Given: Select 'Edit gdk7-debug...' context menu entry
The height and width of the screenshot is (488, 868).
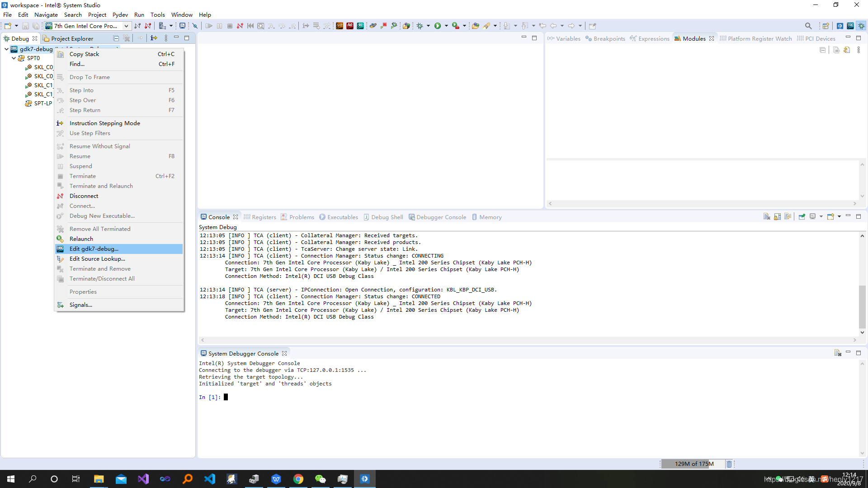Looking at the screenshot, I should point(119,249).
